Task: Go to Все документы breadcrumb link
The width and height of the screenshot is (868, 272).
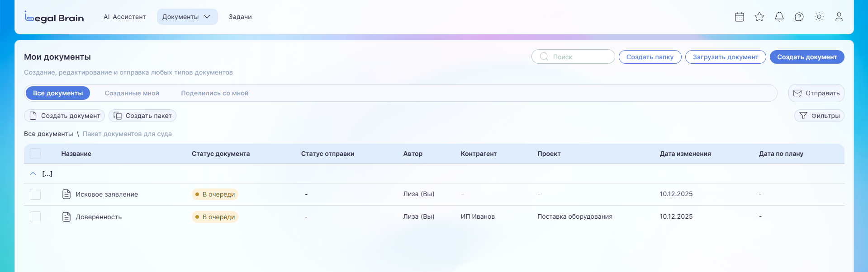Action: click(x=48, y=134)
